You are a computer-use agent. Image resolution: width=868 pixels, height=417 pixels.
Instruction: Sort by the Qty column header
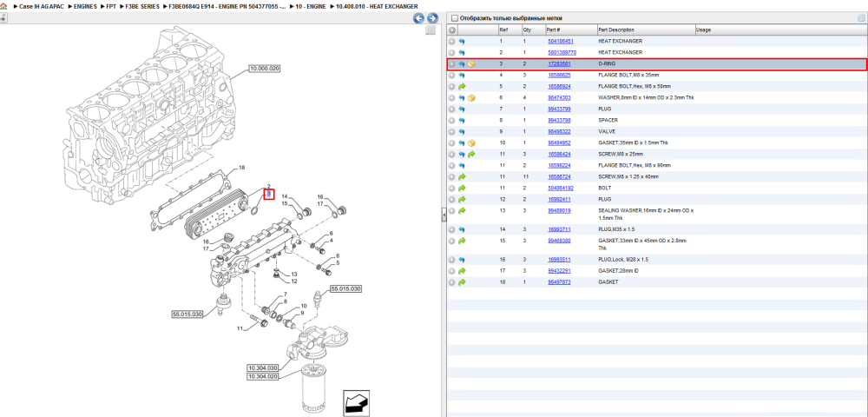click(533, 30)
